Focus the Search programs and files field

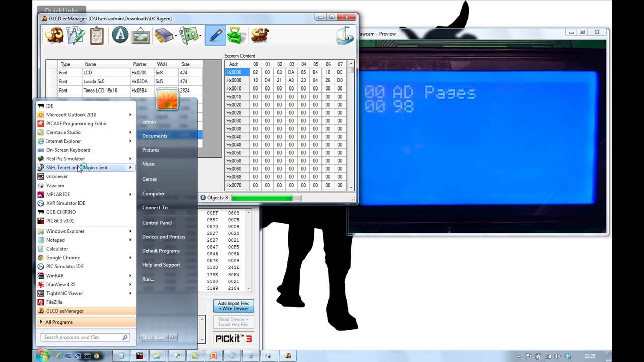pos(86,337)
